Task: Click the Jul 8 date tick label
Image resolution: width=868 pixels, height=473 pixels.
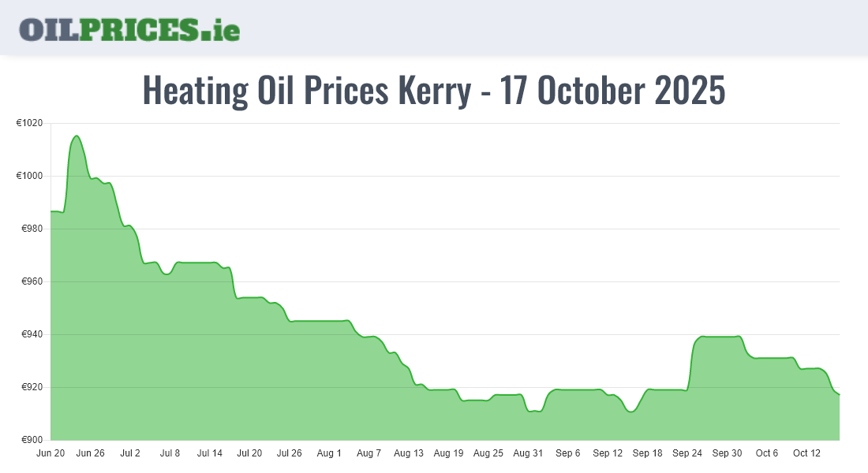Action: (x=170, y=453)
